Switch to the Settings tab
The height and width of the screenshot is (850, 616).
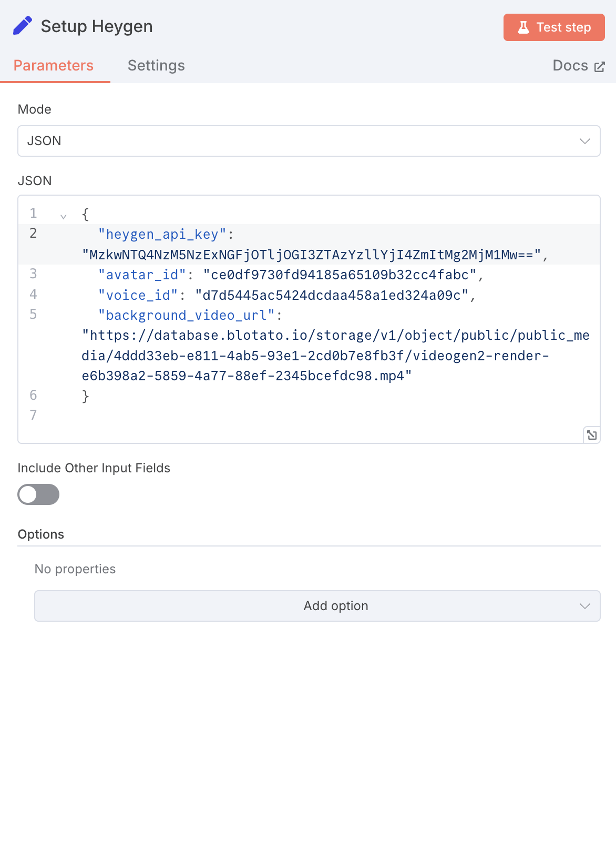(156, 65)
